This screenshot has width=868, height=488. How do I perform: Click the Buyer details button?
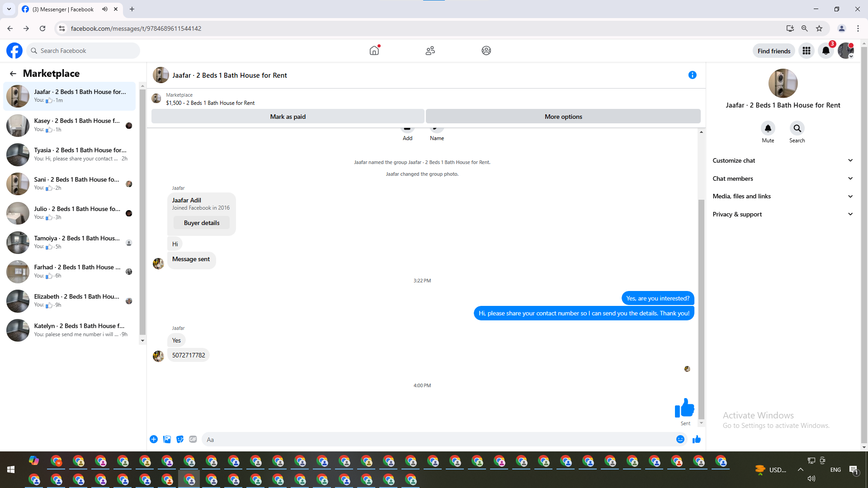pyautogui.click(x=202, y=223)
